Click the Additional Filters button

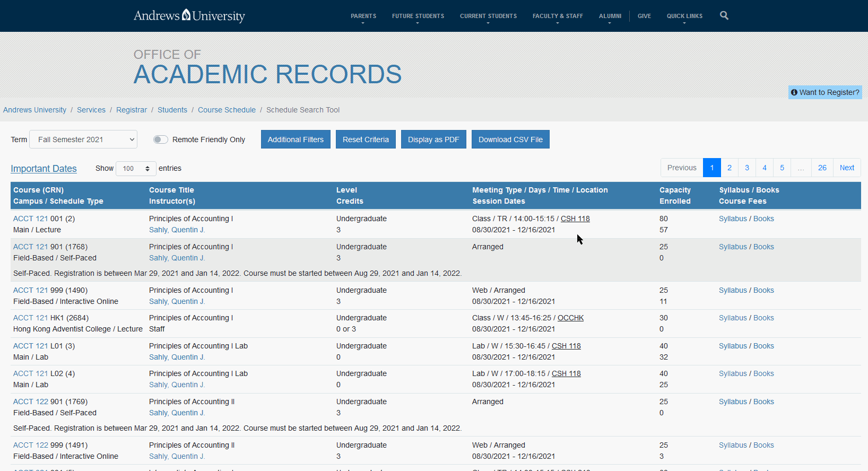(296, 139)
